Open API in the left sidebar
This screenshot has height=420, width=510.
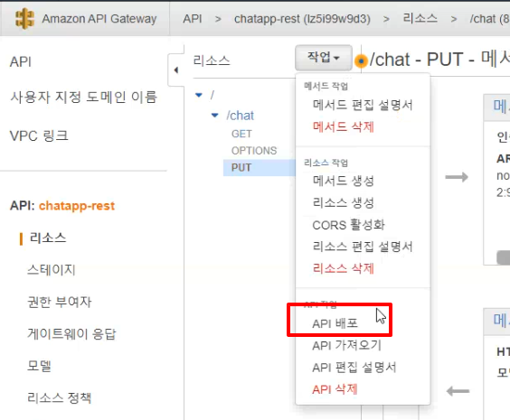tap(21, 61)
